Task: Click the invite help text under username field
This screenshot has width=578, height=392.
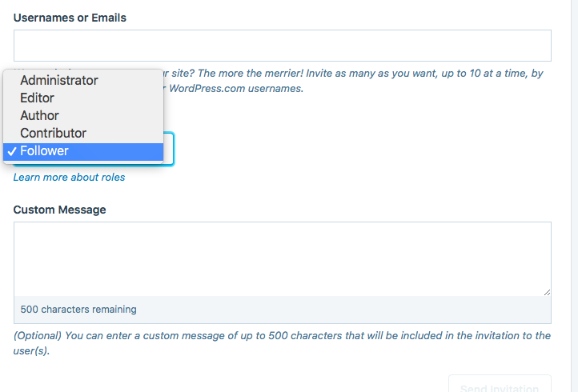Action: pos(354,81)
